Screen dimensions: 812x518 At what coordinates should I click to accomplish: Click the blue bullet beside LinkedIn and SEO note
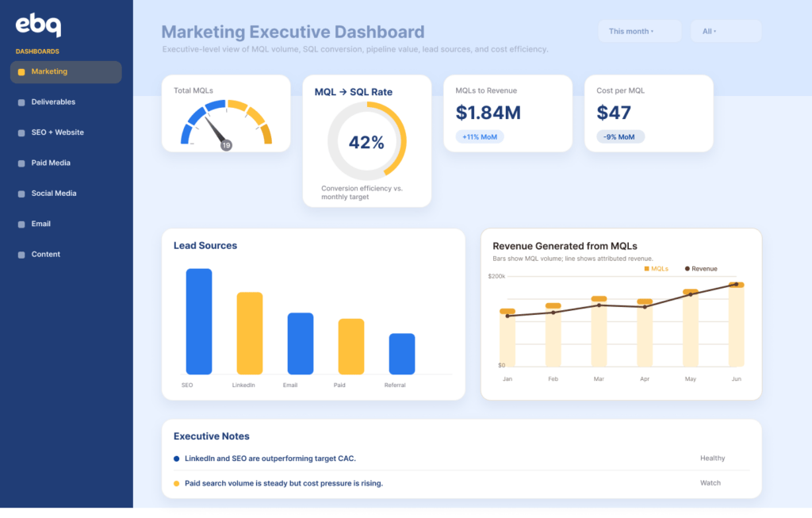[x=177, y=459]
